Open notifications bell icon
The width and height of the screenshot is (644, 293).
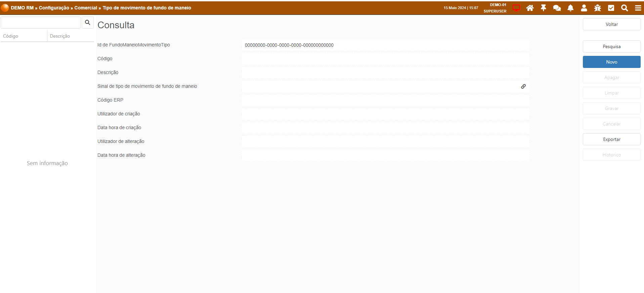pyautogui.click(x=570, y=8)
